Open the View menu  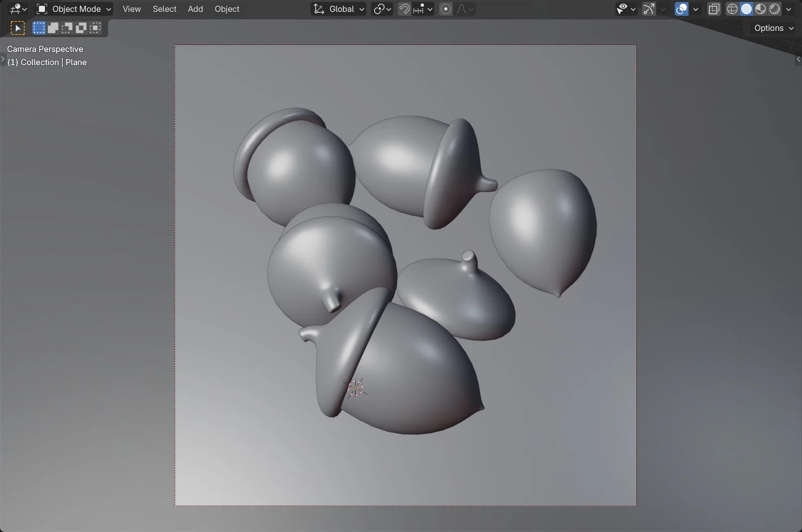131,9
